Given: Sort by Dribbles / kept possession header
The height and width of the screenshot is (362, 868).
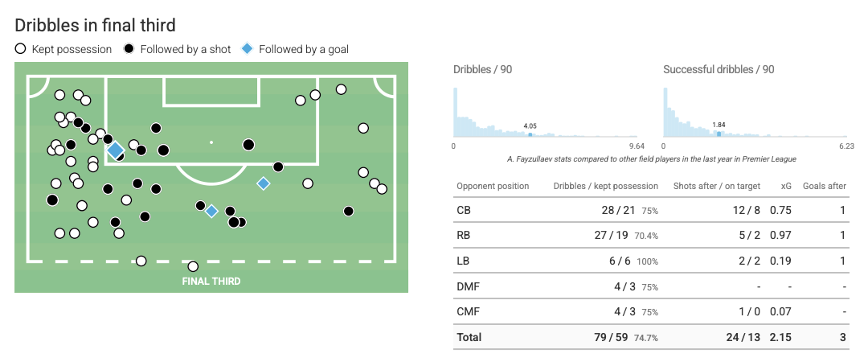Looking at the screenshot, I should click(x=605, y=186).
